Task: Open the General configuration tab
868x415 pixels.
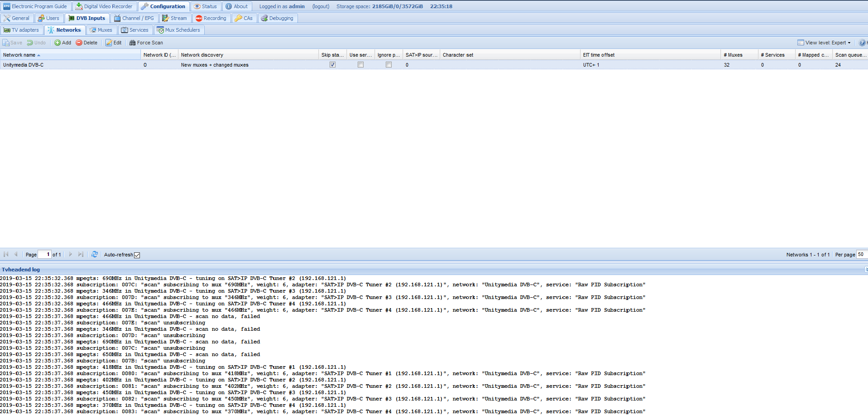Action: click(x=17, y=18)
